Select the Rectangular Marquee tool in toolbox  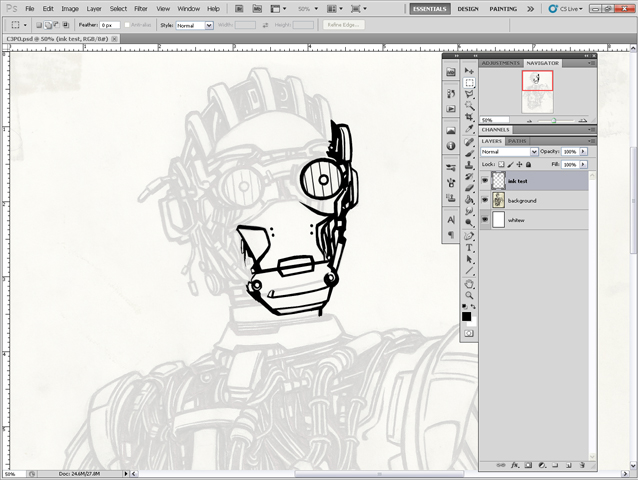coord(469,83)
